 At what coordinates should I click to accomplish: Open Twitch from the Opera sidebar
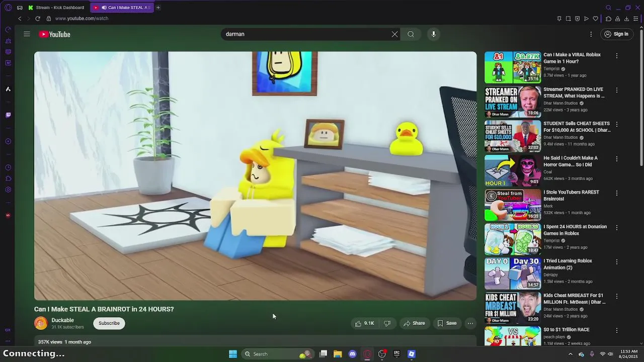[x=8, y=115]
